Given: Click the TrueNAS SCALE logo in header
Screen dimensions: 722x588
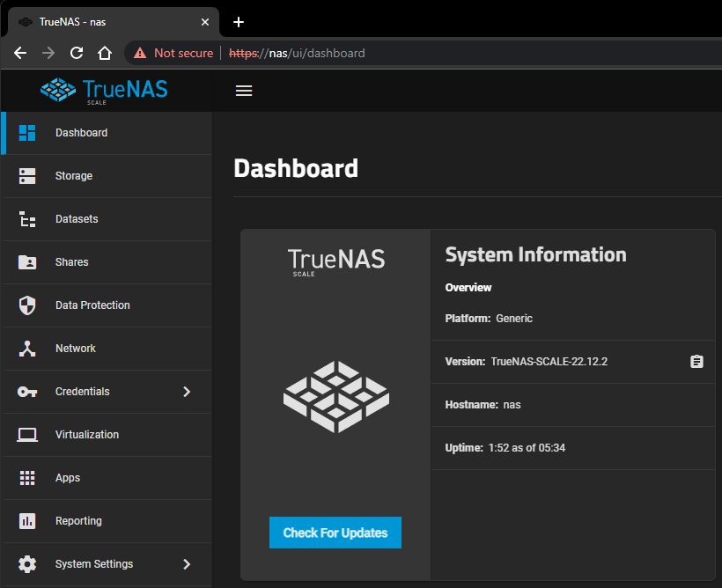Looking at the screenshot, I should click(x=104, y=91).
